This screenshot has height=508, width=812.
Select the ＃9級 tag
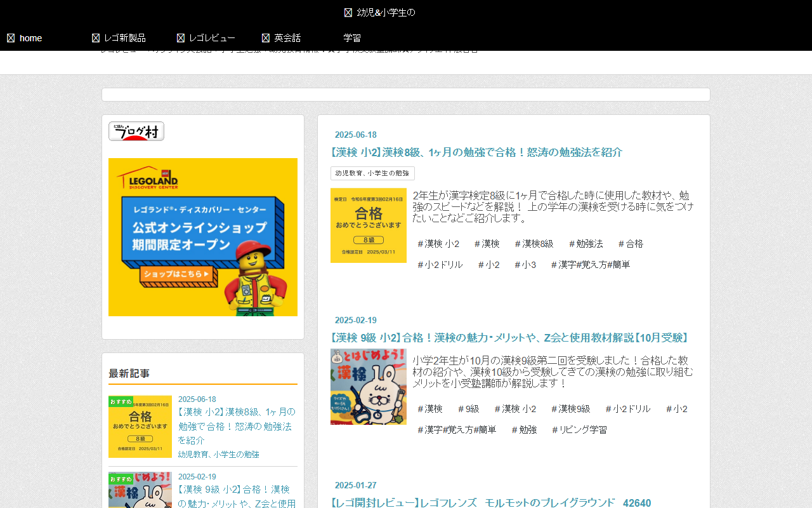(x=468, y=409)
